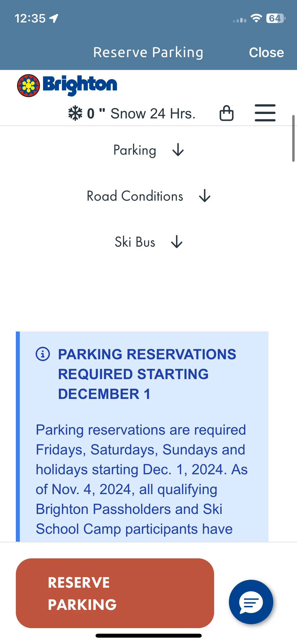Screen dimensions: 297x644
Task: Tap the snowflake icon beside snow report
Action: (x=75, y=113)
